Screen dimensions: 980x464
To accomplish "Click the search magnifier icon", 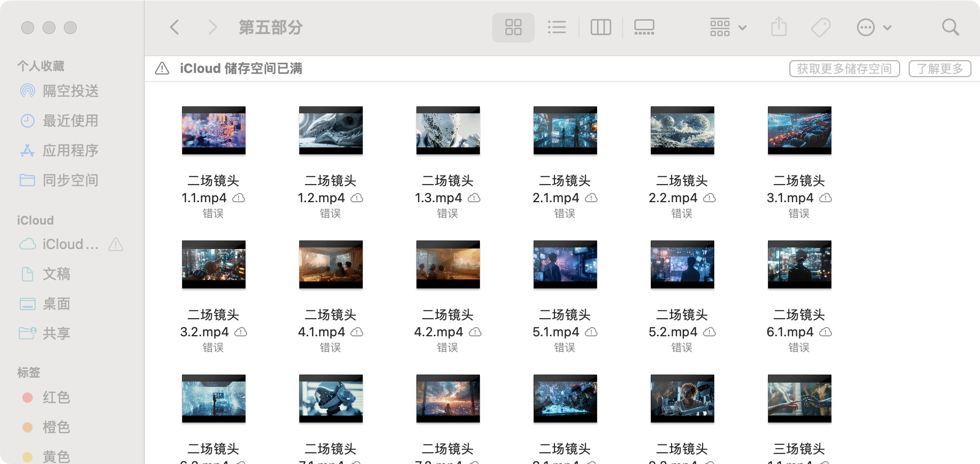I will 950,27.
